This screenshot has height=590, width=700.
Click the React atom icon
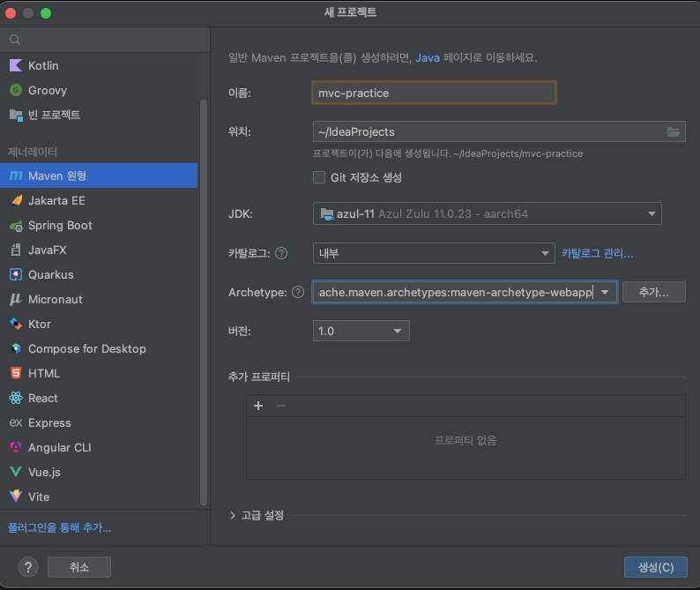point(16,398)
